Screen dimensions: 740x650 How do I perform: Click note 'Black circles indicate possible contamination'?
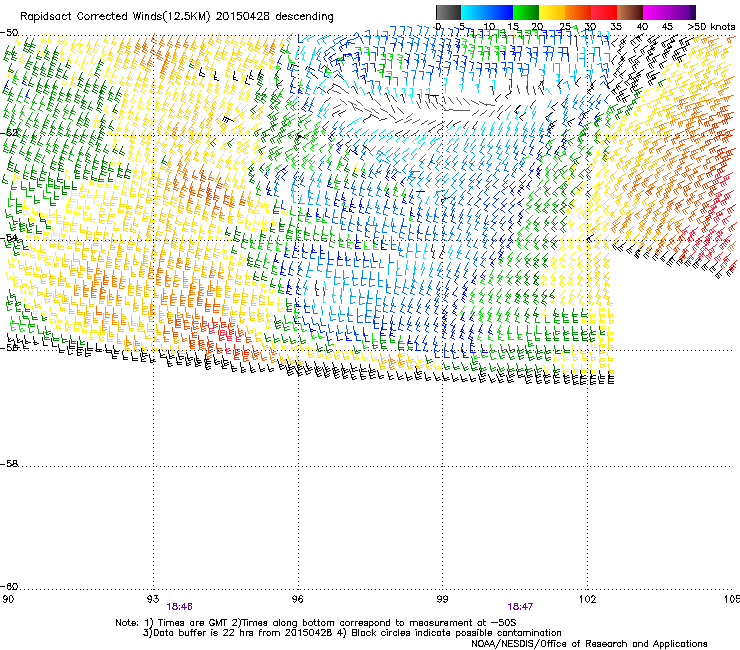point(456,633)
